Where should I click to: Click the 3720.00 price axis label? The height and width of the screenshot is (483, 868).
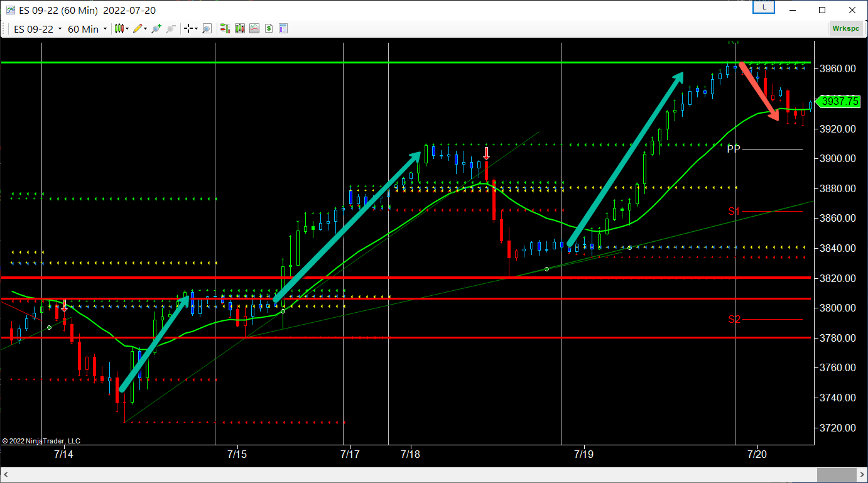838,428
